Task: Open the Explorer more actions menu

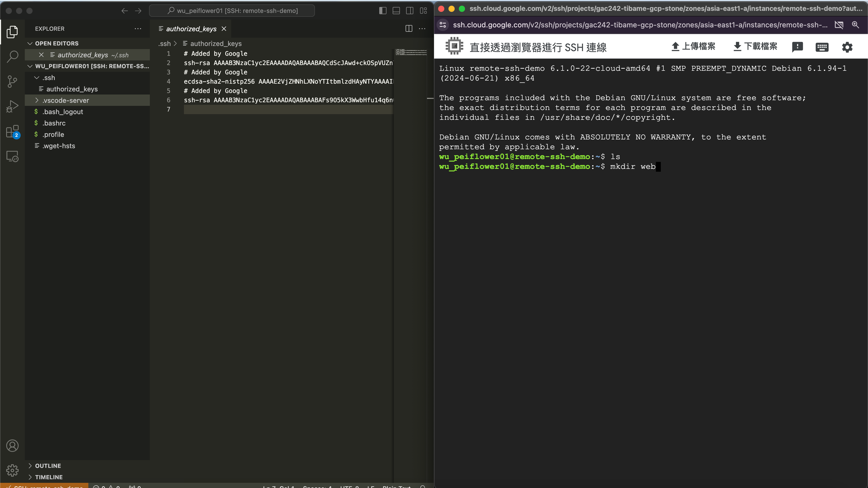Action: pyautogui.click(x=138, y=29)
